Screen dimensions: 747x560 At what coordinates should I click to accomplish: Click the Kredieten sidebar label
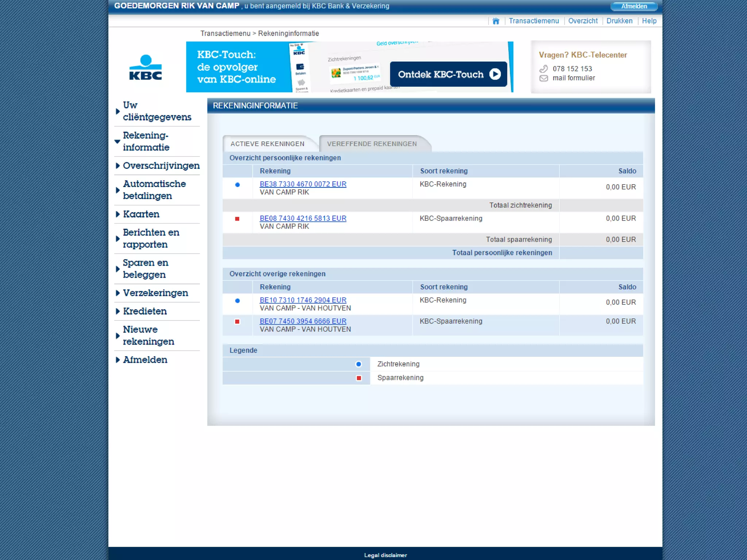145,311
